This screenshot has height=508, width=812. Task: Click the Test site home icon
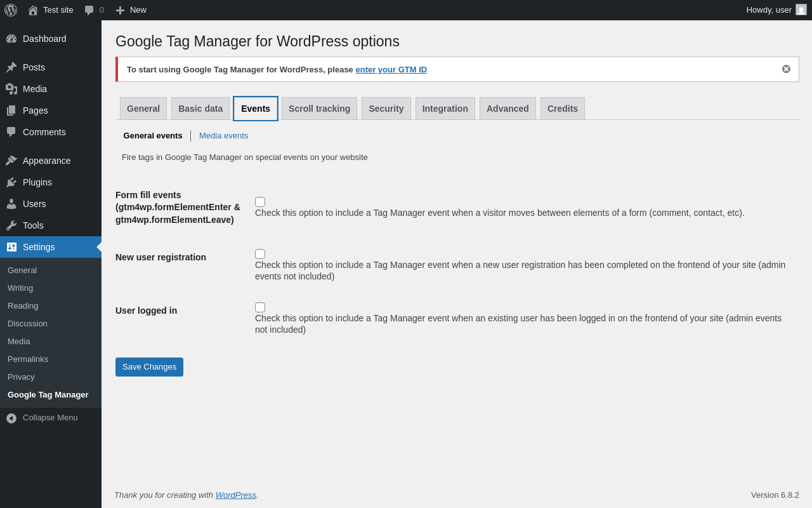point(33,10)
